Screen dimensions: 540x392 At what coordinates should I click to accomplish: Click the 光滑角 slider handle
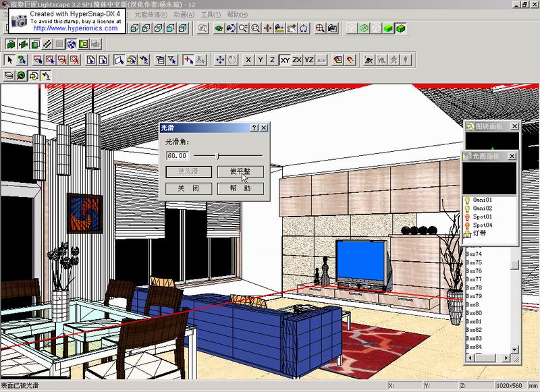coord(217,157)
